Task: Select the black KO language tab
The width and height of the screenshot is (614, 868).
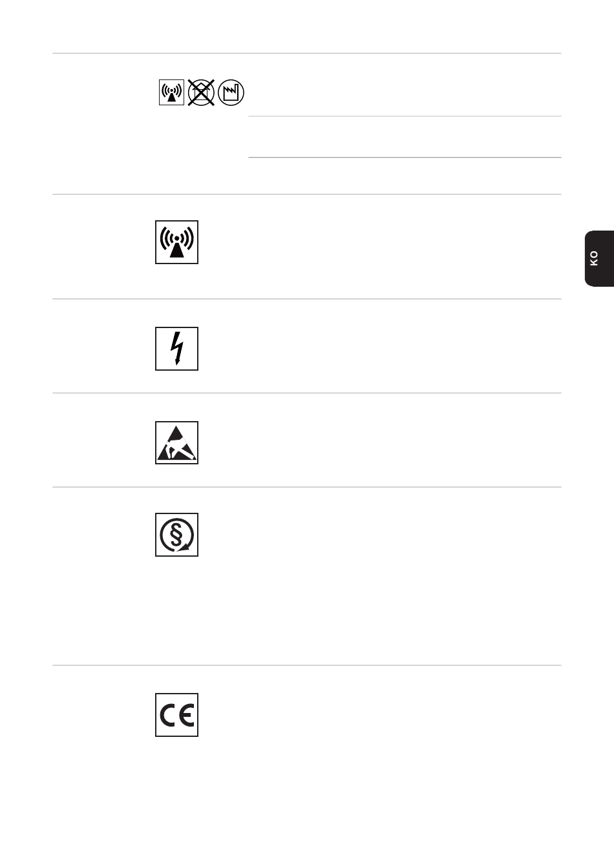Action: (599, 258)
